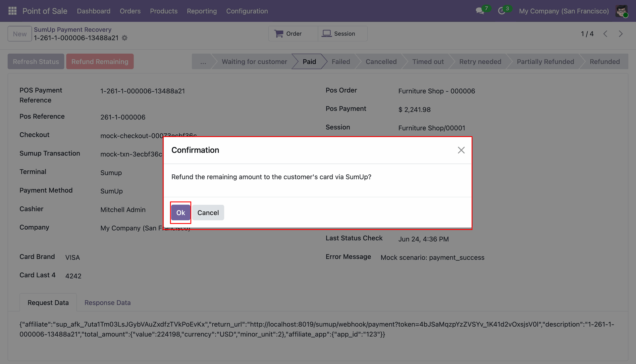
Task: Expand the collapsed status ellipsis
Action: [x=203, y=62]
